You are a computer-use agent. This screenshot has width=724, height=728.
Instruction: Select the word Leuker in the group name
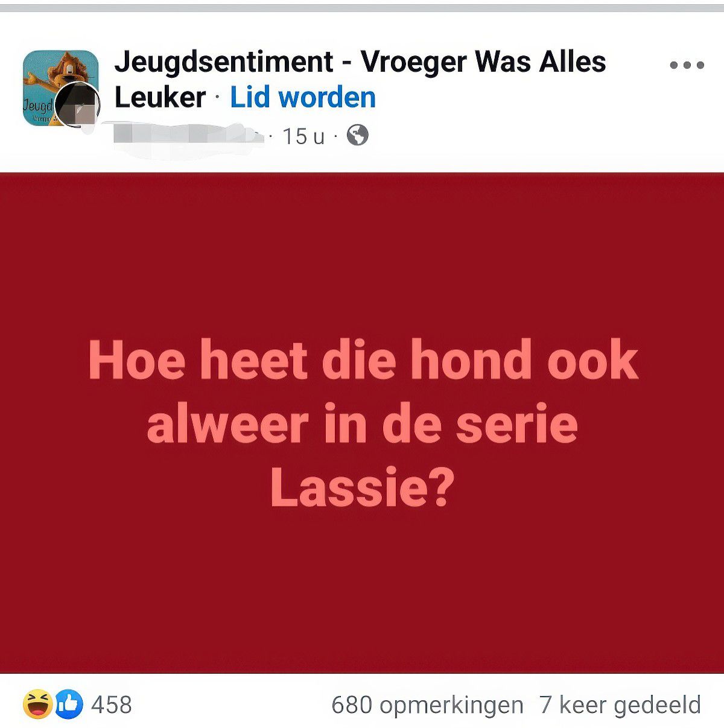click(160, 98)
